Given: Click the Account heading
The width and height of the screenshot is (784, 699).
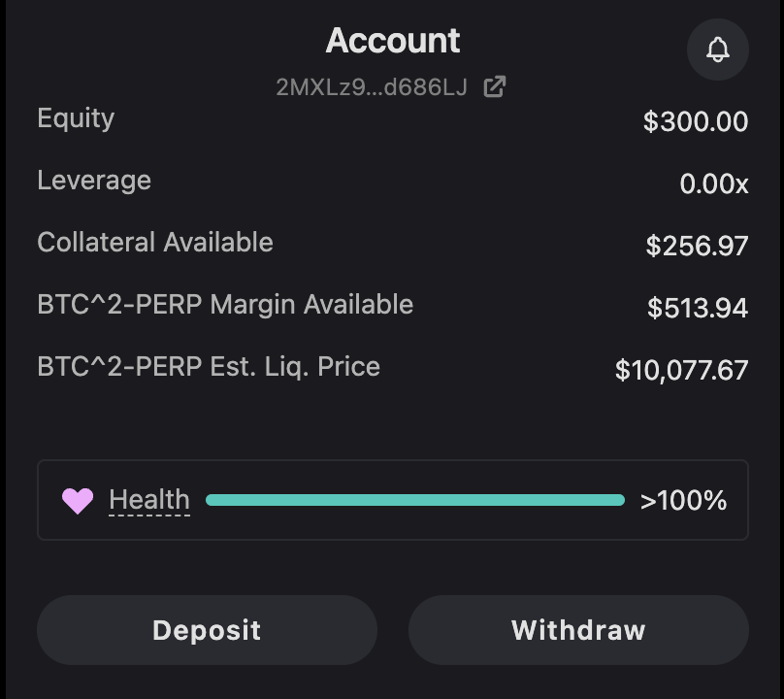Looking at the screenshot, I should tap(393, 41).
